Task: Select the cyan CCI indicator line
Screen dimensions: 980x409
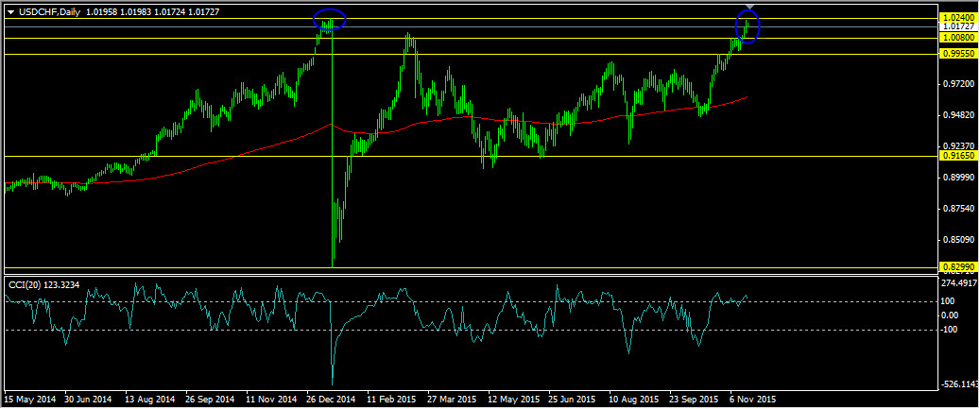Action: tap(375, 304)
